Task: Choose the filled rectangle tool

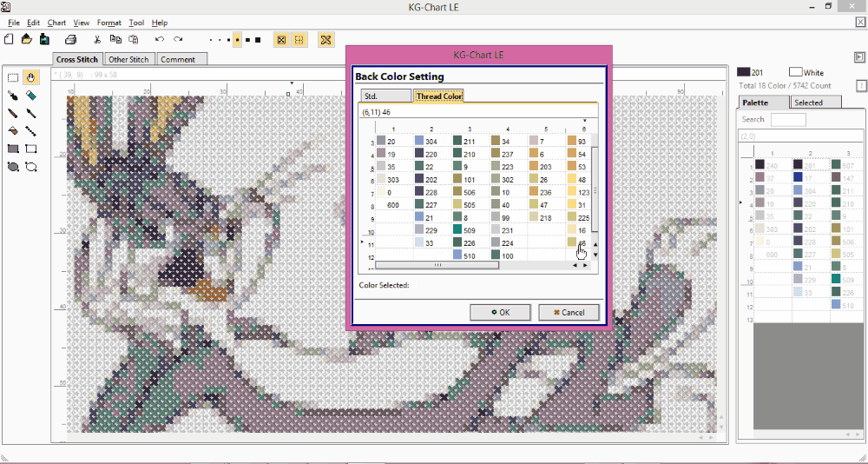Action: pos(13,149)
